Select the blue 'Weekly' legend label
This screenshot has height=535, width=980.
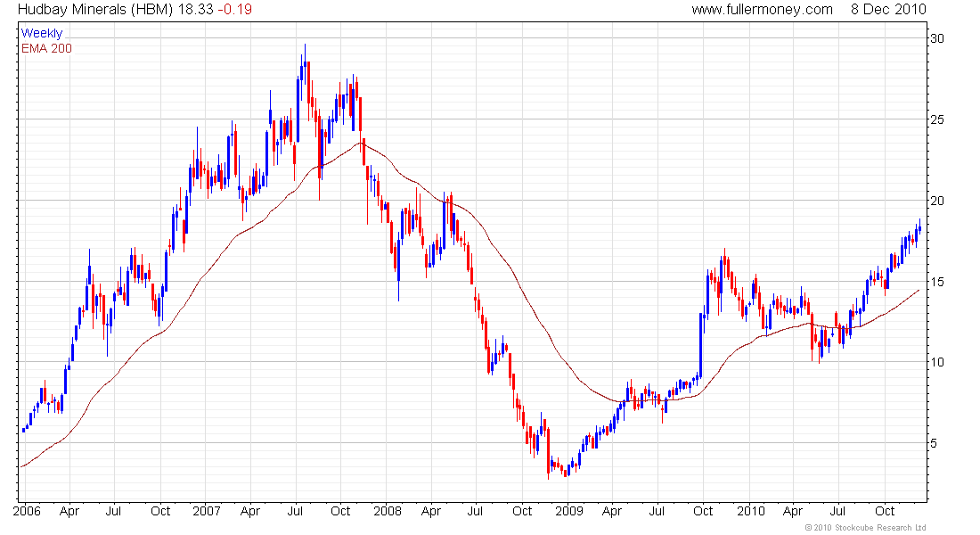point(42,33)
